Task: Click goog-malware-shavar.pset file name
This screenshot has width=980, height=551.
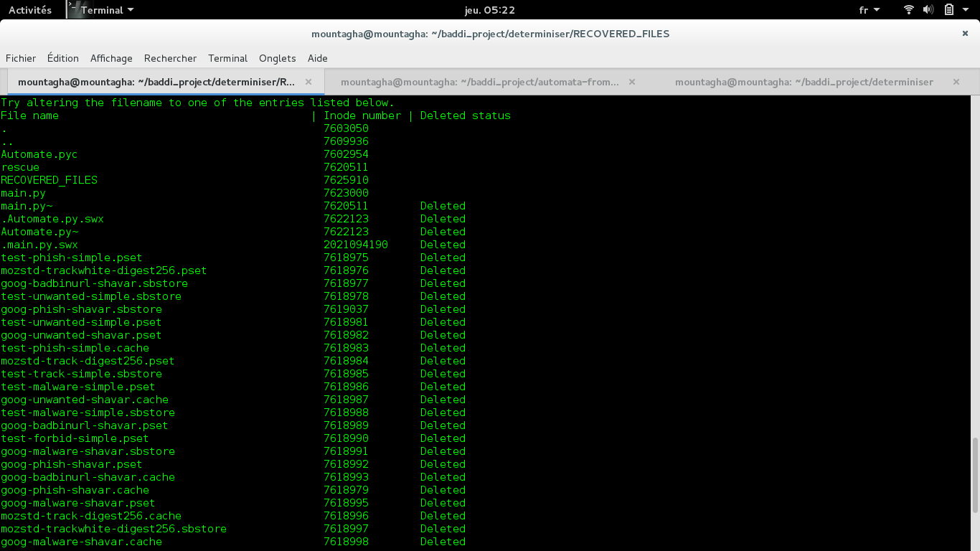Action: click(x=78, y=503)
